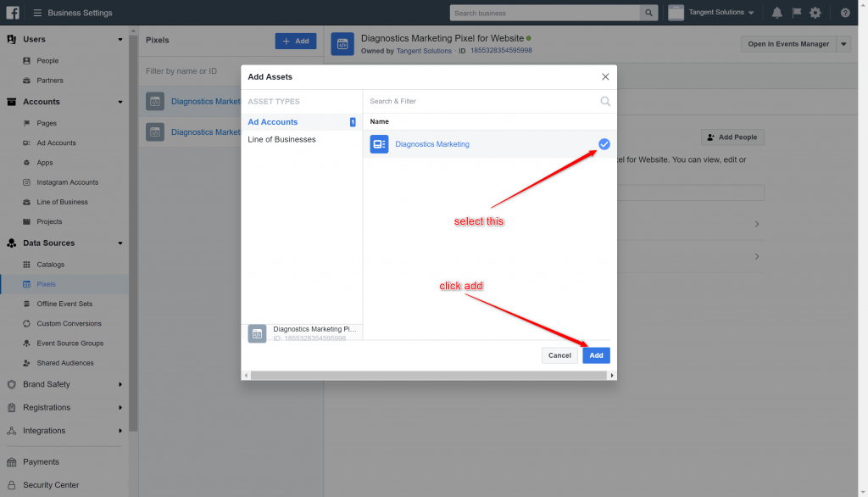868x497 pixels.
Task: Click the pixel icon at dialog bottom-left
Action: coord(257,333)
